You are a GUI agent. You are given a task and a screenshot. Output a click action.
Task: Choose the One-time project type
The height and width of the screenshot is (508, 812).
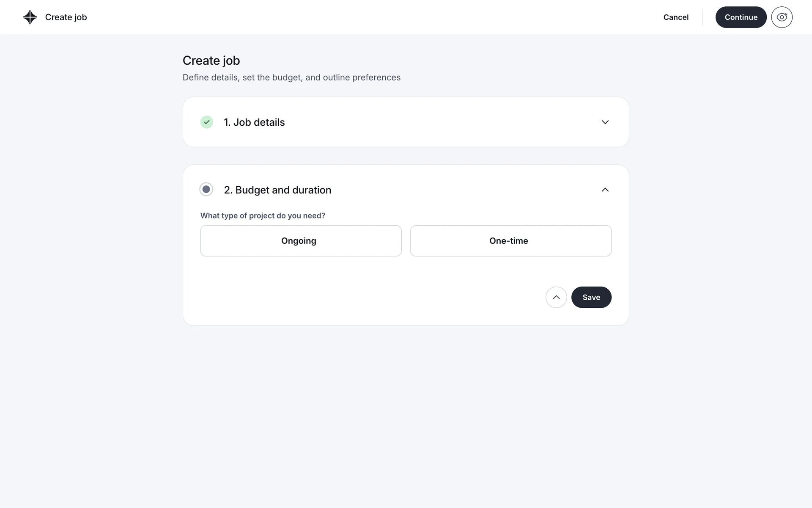(x=510, y=241)
